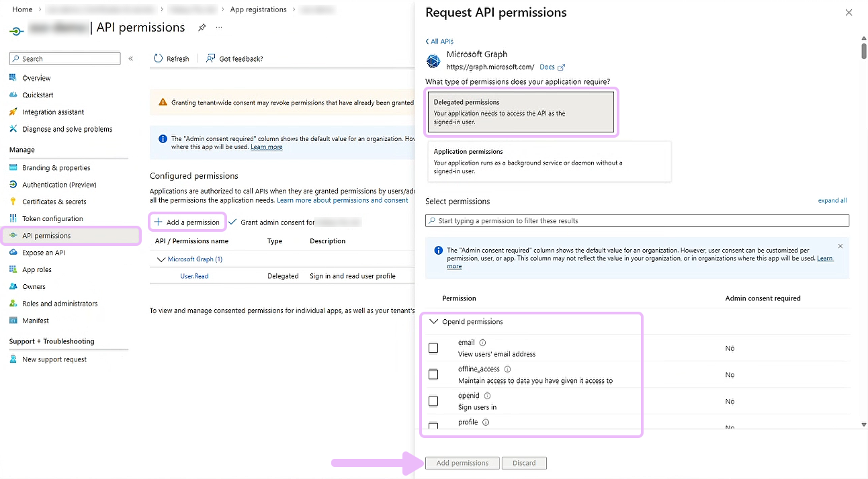Image resolution: width=868 pixels, height=479 pixels.
Task: Click the Certificates & secrets key icon
Action: point(13,201)
